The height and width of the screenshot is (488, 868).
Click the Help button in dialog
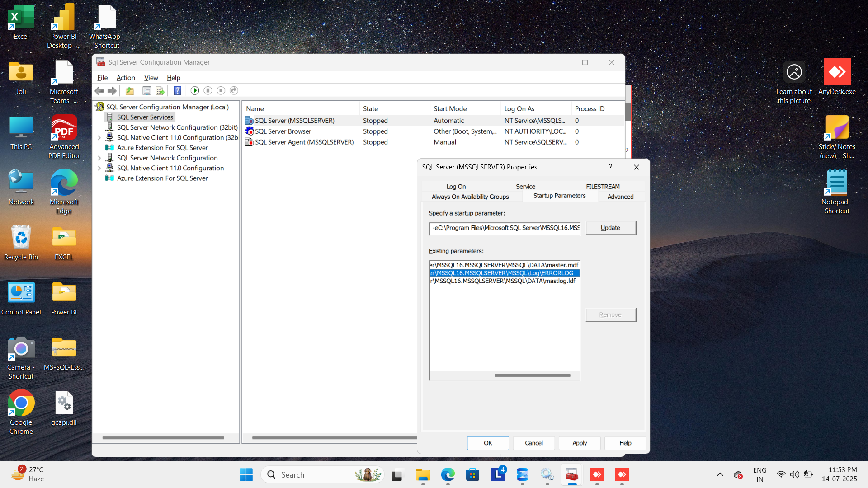(x=625, y=443)
